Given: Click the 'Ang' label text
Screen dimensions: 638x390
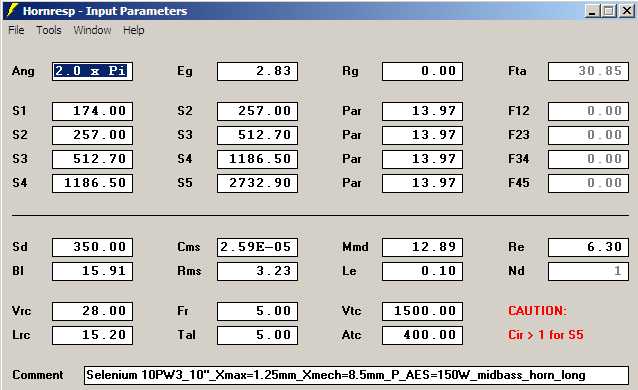Looking at the screenshot, I should [x=23, y=72].
